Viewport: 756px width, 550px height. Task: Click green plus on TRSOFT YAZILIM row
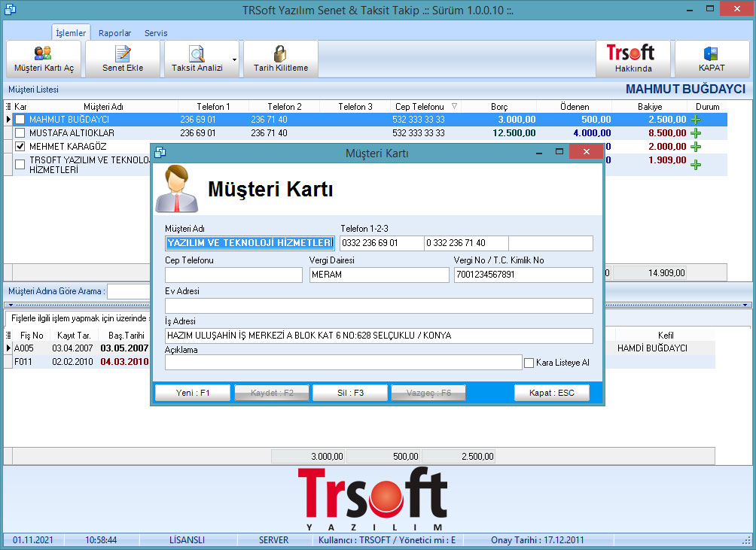click(695, 165)
